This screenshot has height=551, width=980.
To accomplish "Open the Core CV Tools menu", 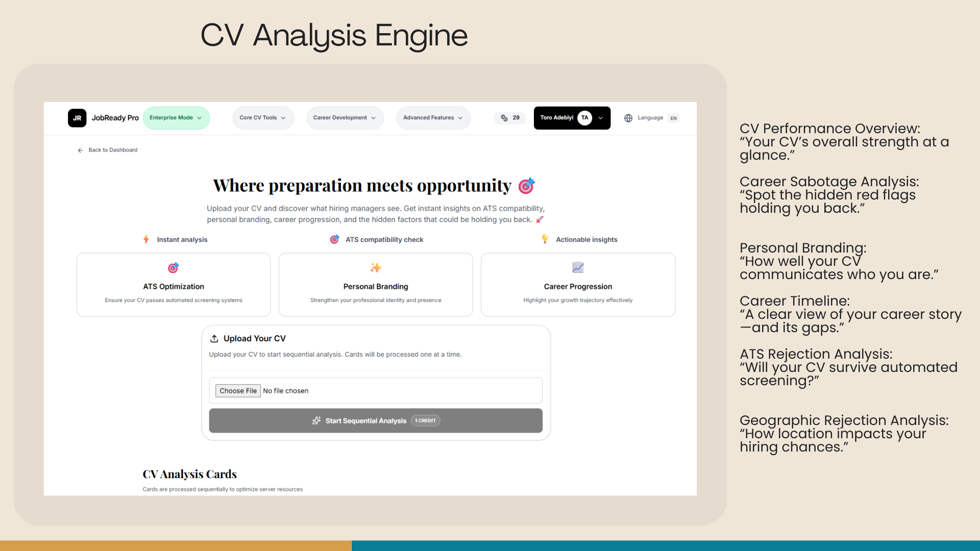I will pyautogui.click(x=263, y=118).
